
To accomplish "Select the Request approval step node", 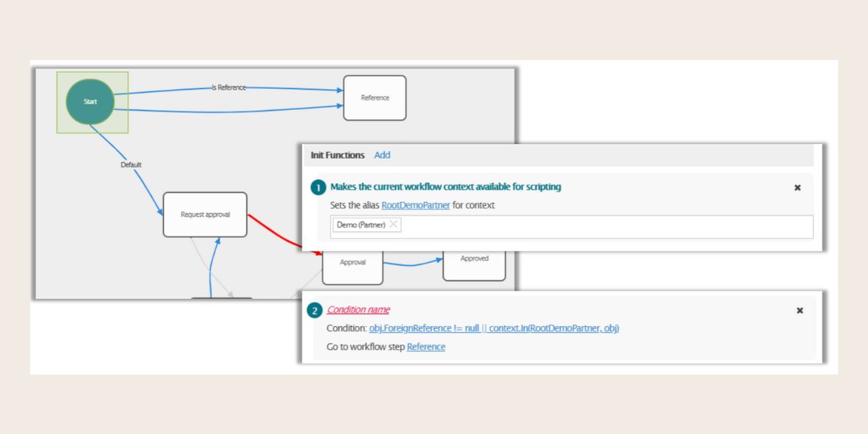I will tap(205, 214).
